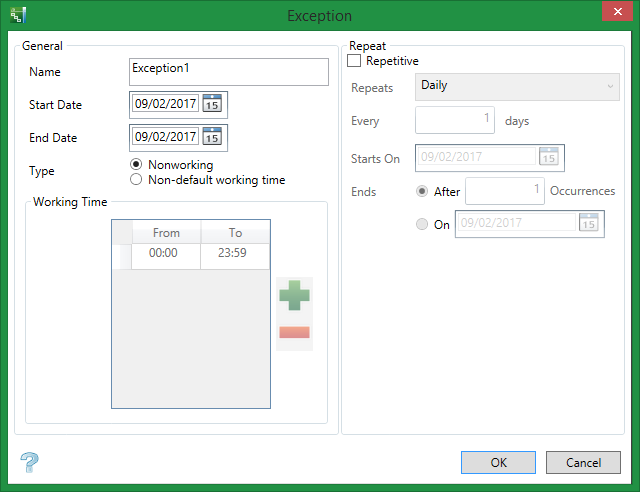Edit the Name field containing Exception1
Image resolution: width=640 pixels, height=492 pixels.
coord(229,72)
